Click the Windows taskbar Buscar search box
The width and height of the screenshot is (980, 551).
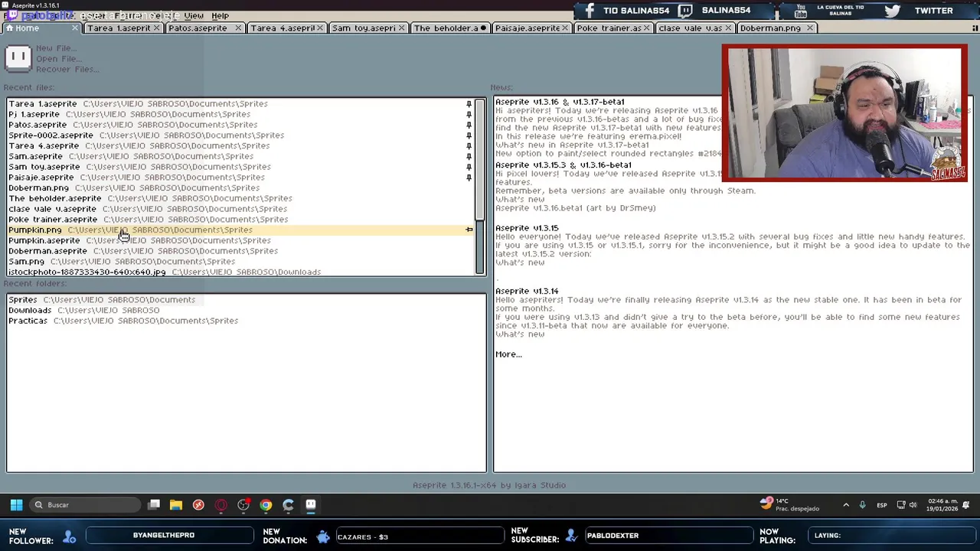pos(87,505)
